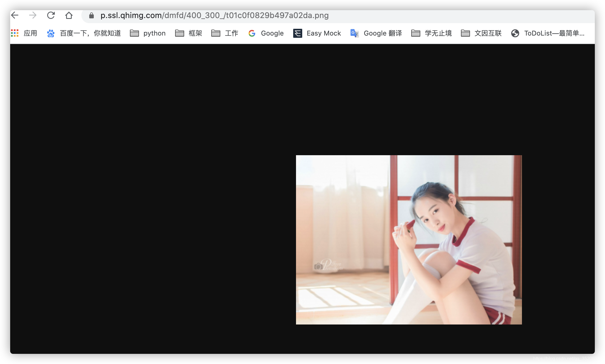605x364 pixels.
Task: Click the page reload/refresh icon
Action: 51,15
